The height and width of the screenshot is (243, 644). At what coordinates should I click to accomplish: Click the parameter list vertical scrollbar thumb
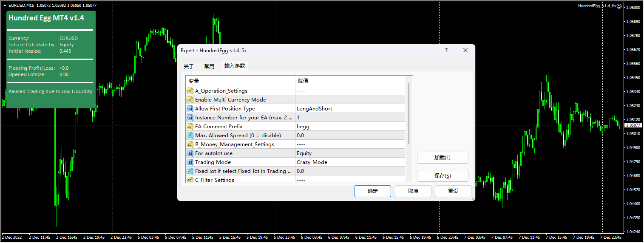(409, 113)
